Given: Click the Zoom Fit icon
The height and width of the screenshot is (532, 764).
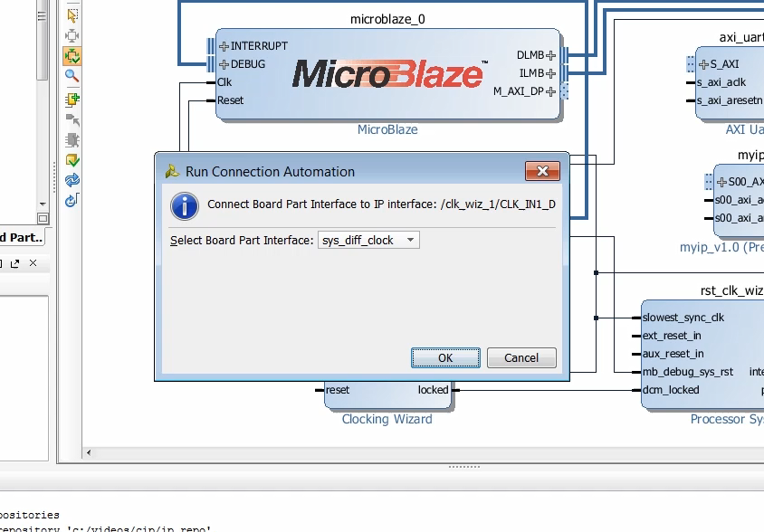Looking at the screenshot, I should pyautogui.click(x=71, y=35).
